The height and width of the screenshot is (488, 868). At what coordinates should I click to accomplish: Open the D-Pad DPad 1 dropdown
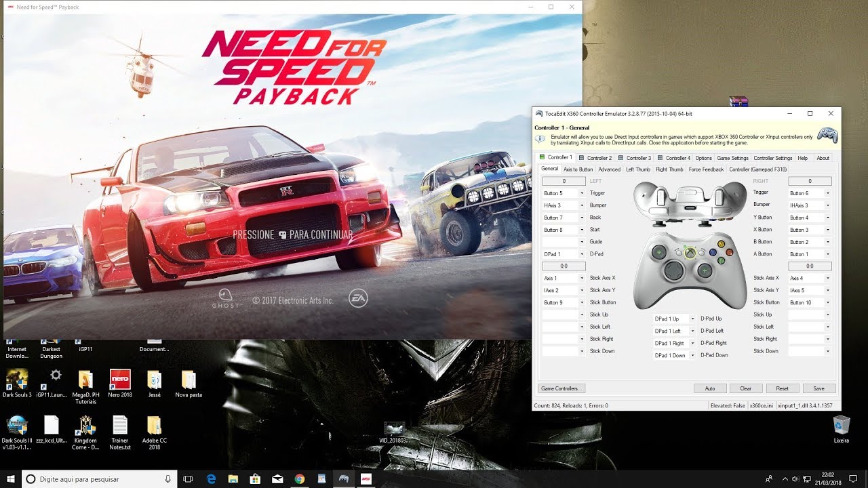coord(581,254)
